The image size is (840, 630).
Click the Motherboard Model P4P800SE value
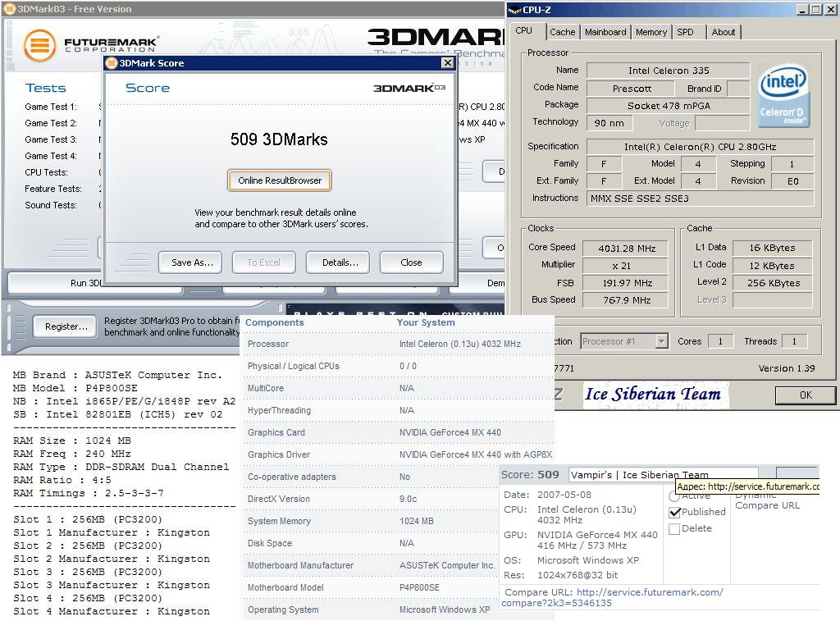pyautogui.click(x=419, y=587)
